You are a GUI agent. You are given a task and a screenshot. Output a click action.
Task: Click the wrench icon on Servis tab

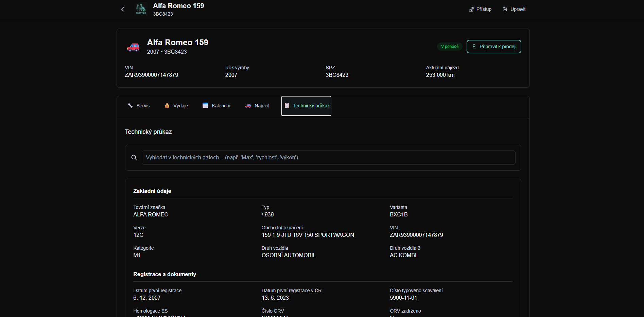click(x=130, y=105)
